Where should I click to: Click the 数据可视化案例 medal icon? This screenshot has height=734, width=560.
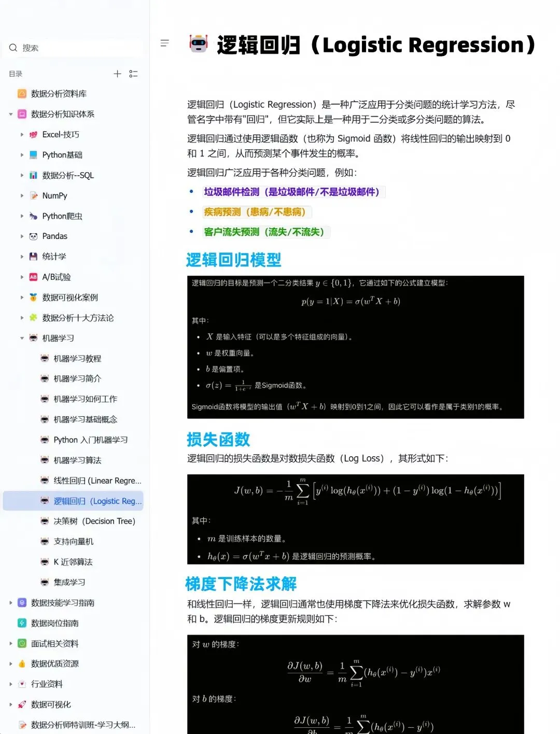[33, 297]
